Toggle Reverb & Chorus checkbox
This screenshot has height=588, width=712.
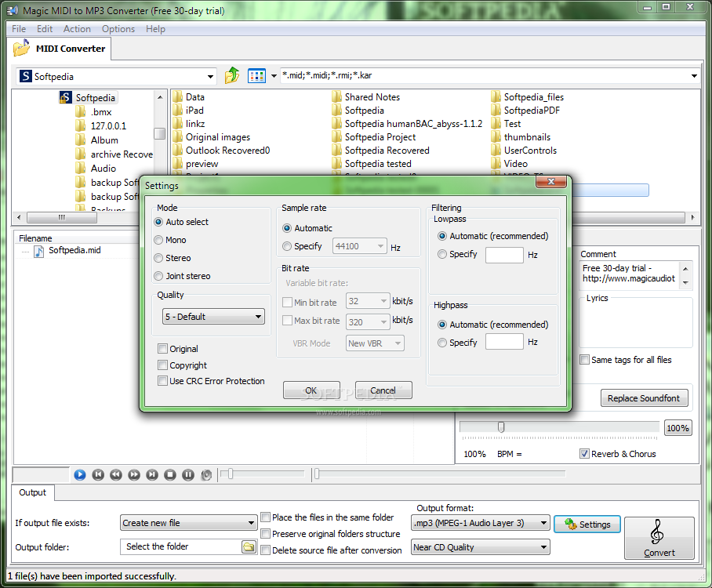(x=585, y=454)
